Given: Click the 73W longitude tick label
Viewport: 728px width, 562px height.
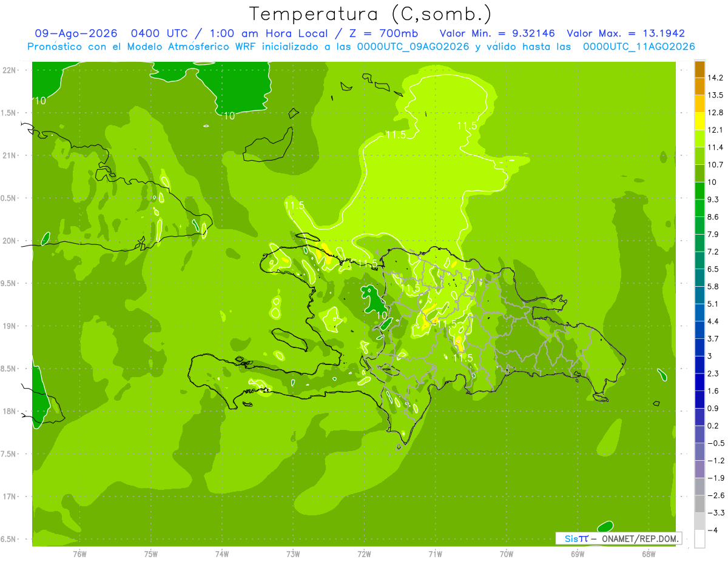Looking at the screenshot, I should (x=293, y=554).
